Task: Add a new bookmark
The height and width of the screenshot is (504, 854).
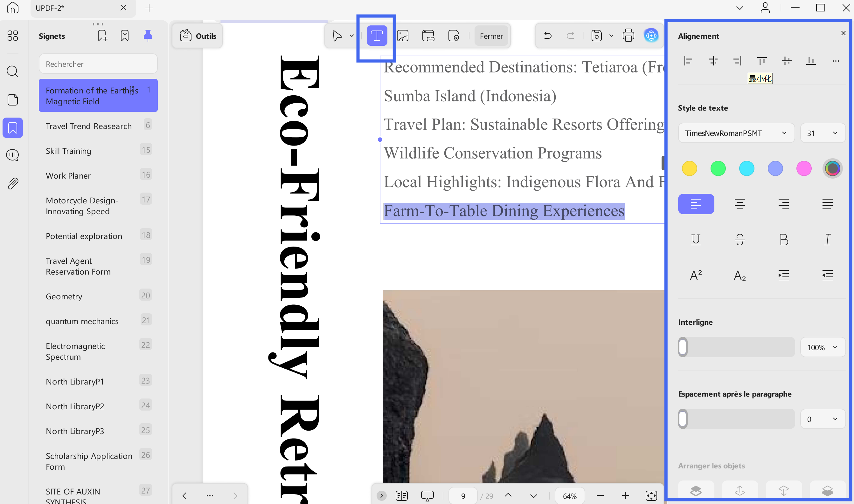Action: (102, 36)
